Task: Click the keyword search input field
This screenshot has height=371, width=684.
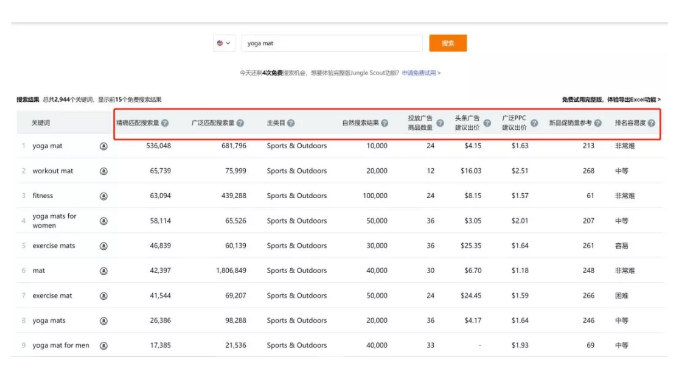Action: click(x=332, y=43)
